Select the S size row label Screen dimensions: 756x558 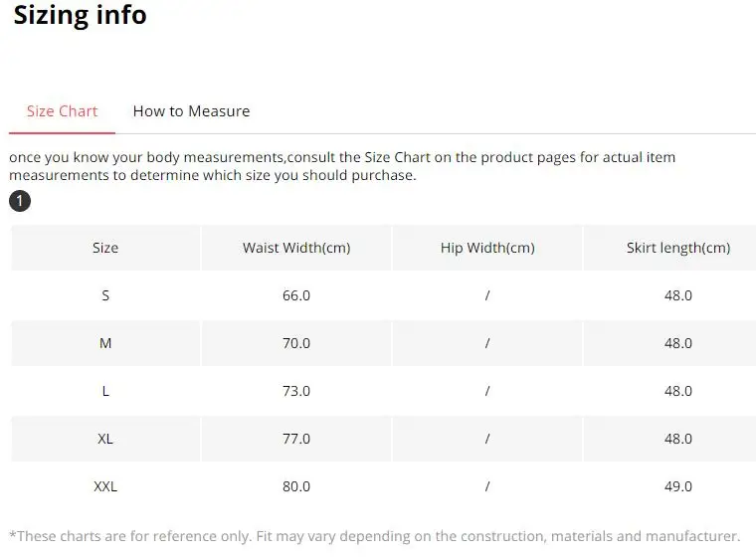coord(105,295)
